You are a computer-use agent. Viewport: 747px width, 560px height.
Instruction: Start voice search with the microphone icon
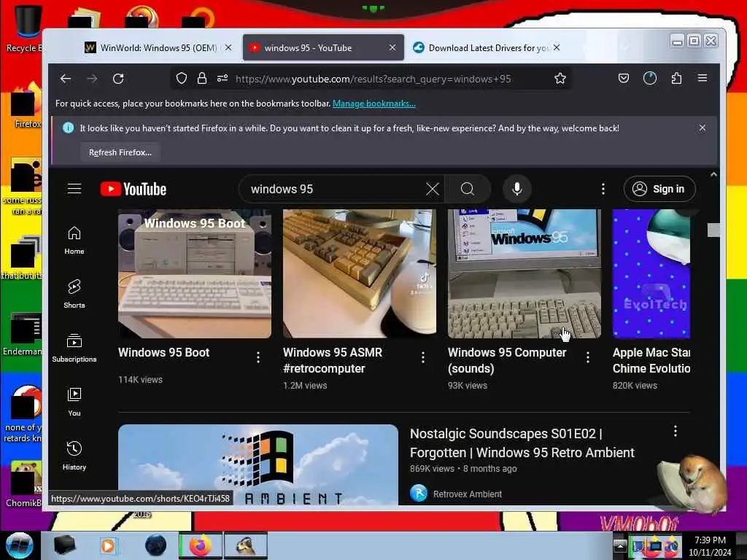(517, 189)
